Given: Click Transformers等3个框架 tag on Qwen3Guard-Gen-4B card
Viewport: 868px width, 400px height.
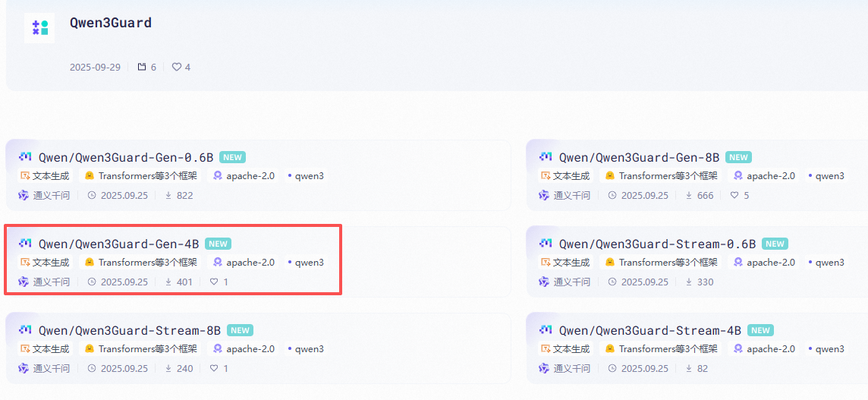Looking at the screenshot, I should [140, 263].
